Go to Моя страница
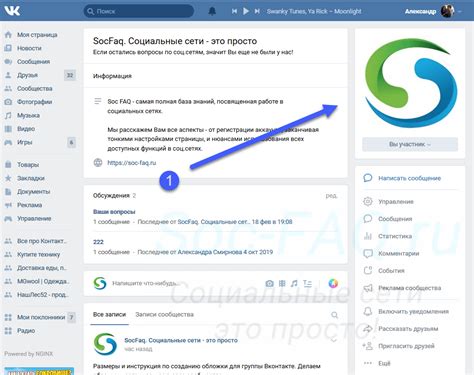Screen dimensions: 474x375 [37, 35]
